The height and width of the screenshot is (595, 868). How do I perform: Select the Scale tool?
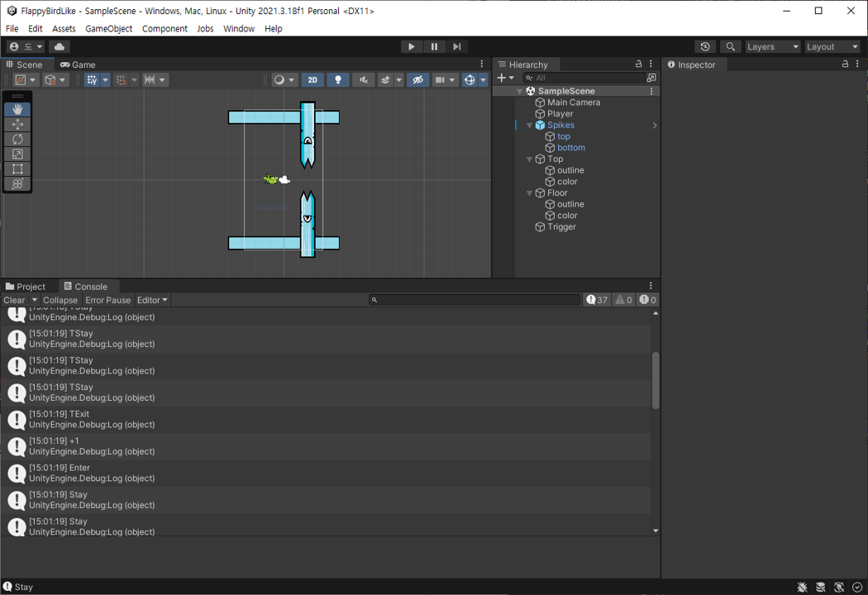17,154
